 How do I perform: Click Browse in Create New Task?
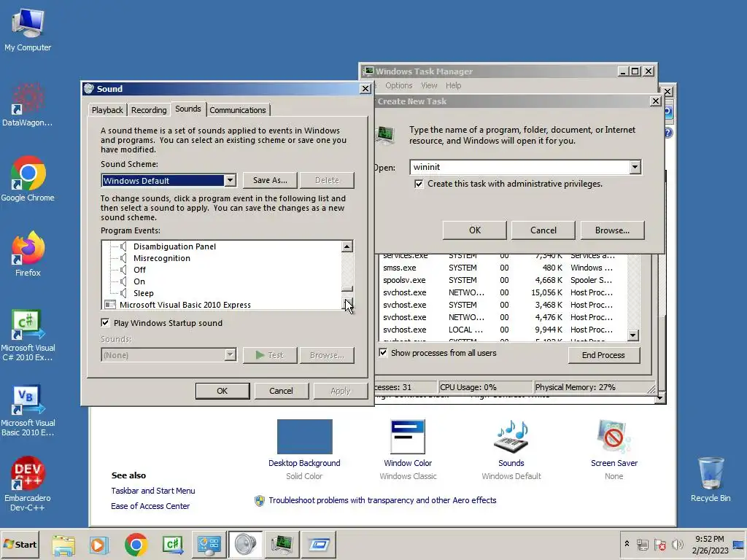612,230
